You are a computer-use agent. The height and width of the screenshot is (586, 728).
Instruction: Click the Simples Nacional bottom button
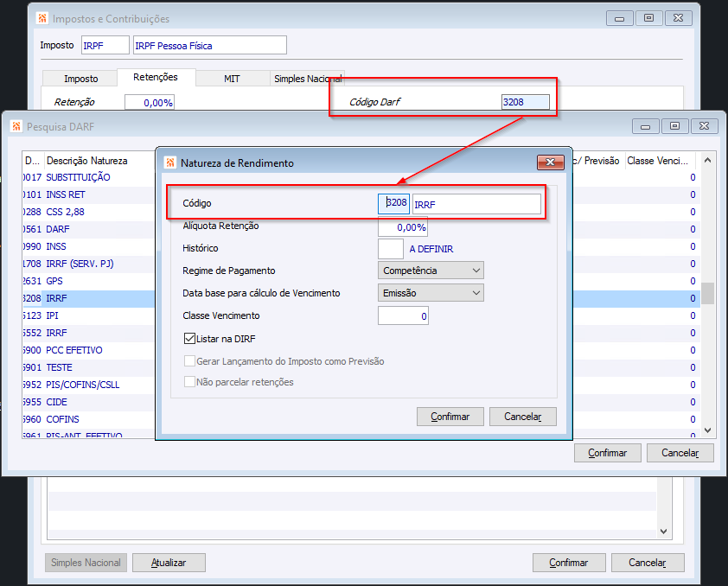tap(86, 563)
